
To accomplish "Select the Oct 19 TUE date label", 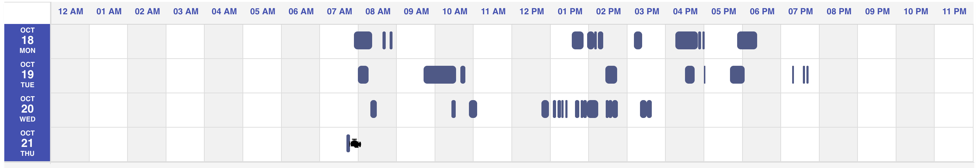I will click(27, 75).
